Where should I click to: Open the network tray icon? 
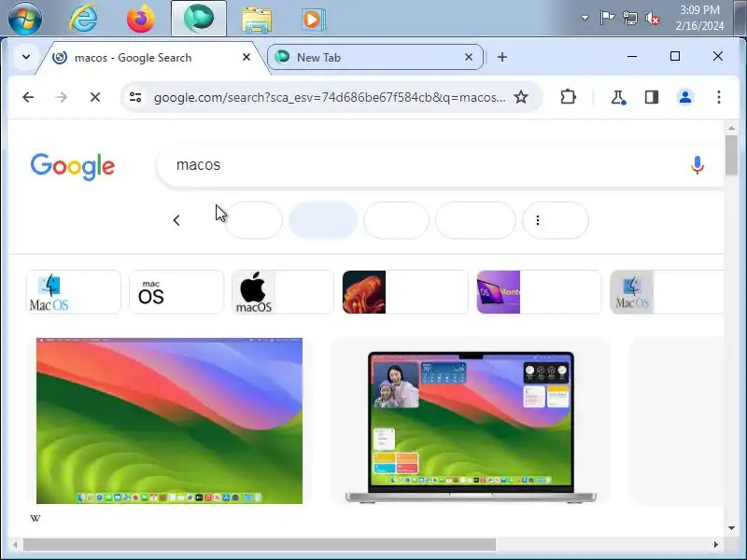(629, 18)
